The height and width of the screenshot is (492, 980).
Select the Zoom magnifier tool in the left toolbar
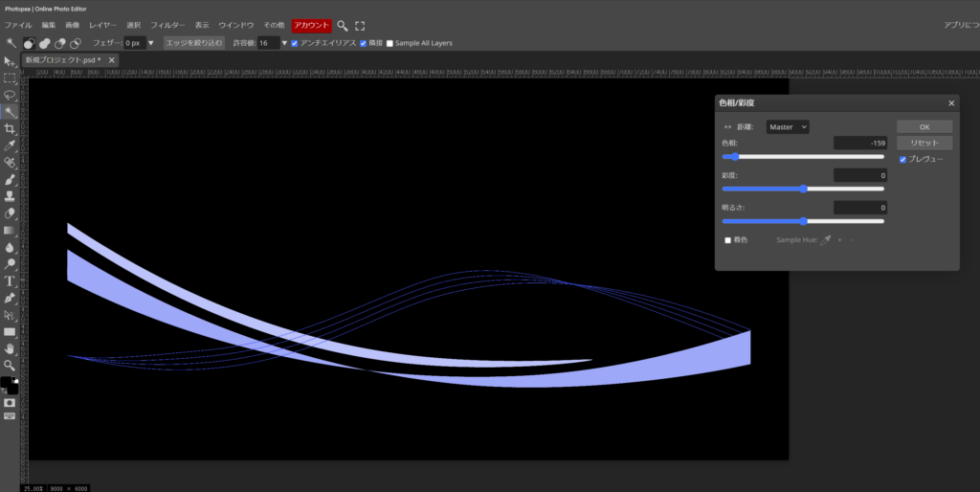click(10, 365)
